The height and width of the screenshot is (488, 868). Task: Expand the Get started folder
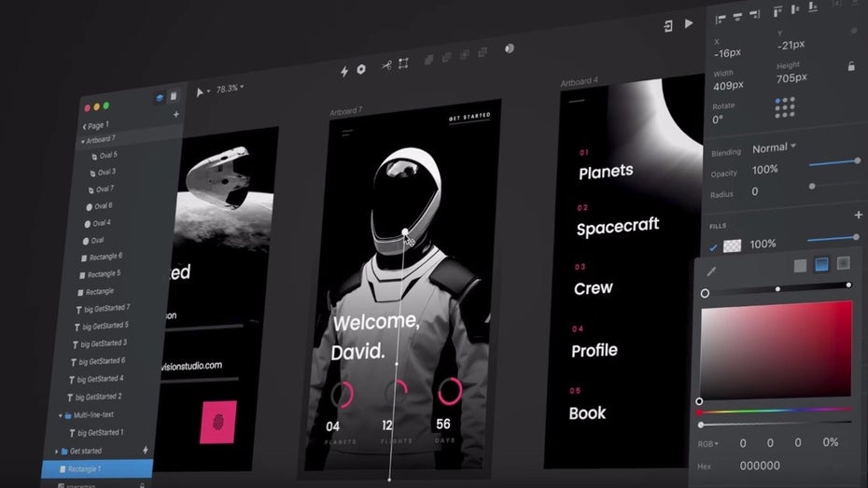58,452
